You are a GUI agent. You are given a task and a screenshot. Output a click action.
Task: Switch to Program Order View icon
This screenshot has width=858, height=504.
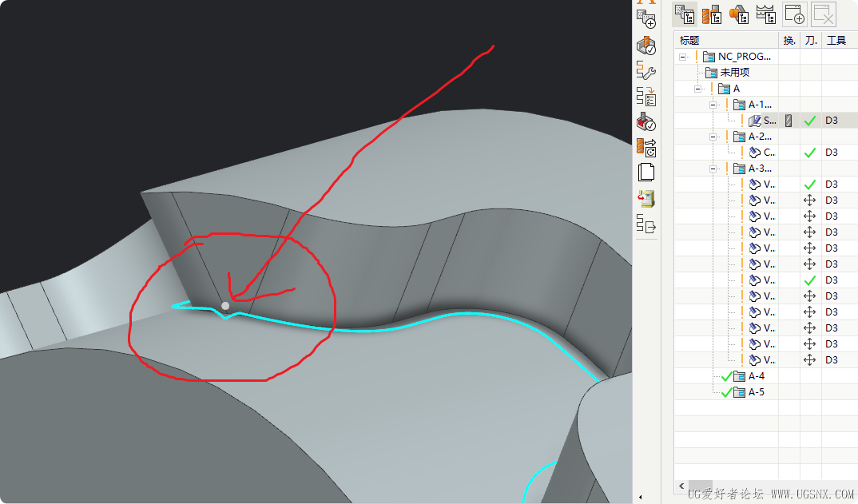(685, 14)
